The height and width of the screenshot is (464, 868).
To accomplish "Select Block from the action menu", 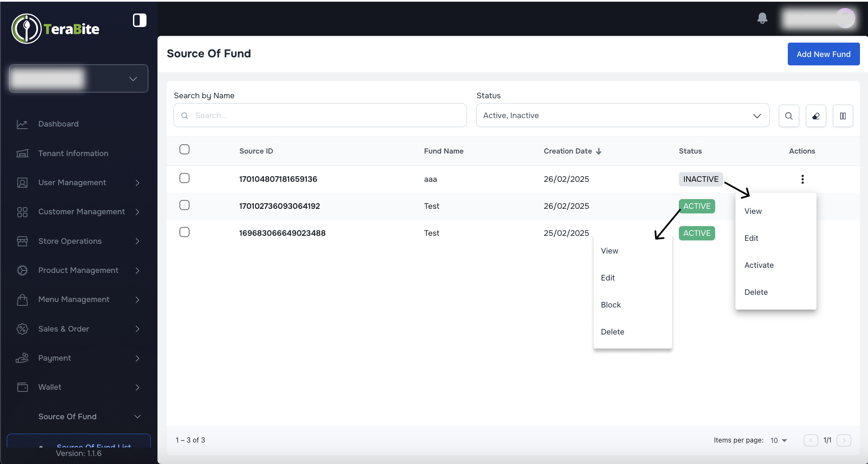I will pyautogui.click(x=610, y=305).
